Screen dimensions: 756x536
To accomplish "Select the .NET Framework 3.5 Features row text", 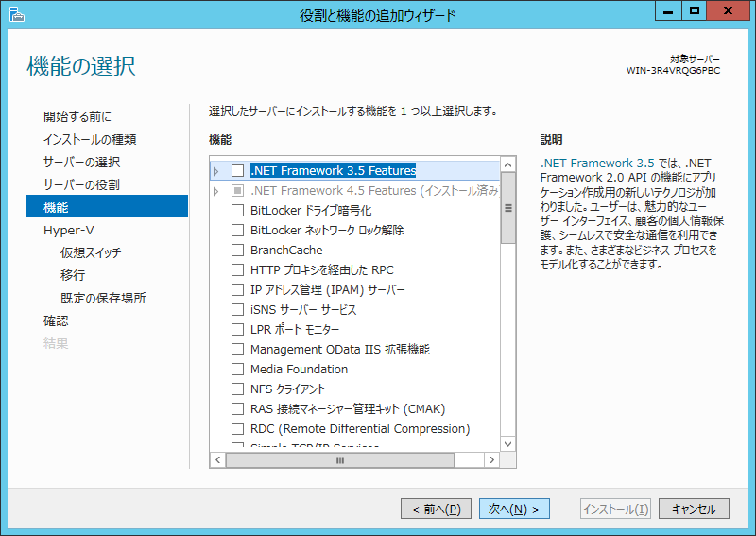I will 334,171.
